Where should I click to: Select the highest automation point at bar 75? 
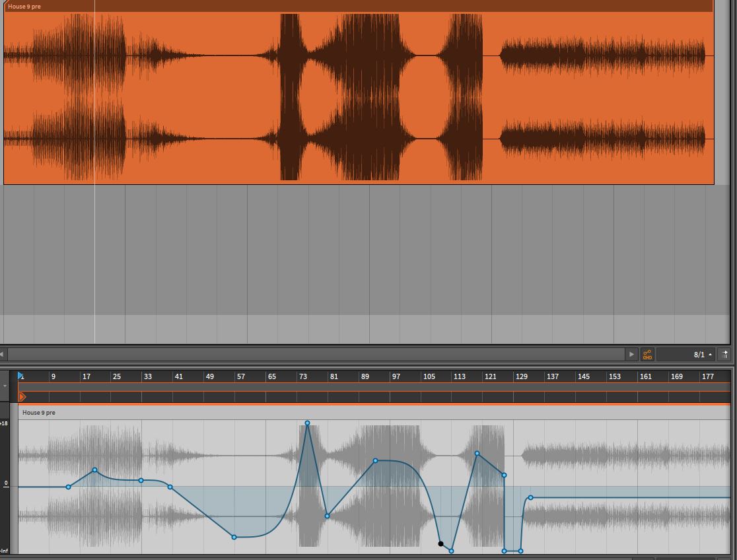307,423
